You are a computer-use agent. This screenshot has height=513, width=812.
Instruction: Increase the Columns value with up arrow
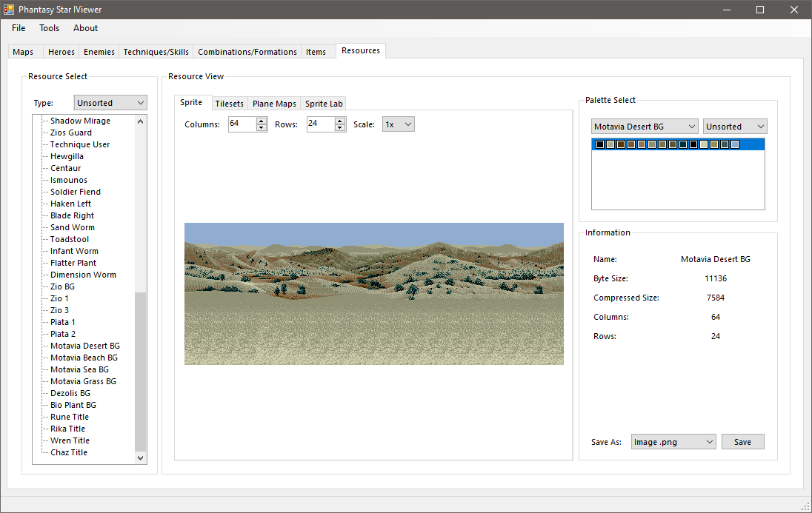pyautogui.click(x=262, y=121)
